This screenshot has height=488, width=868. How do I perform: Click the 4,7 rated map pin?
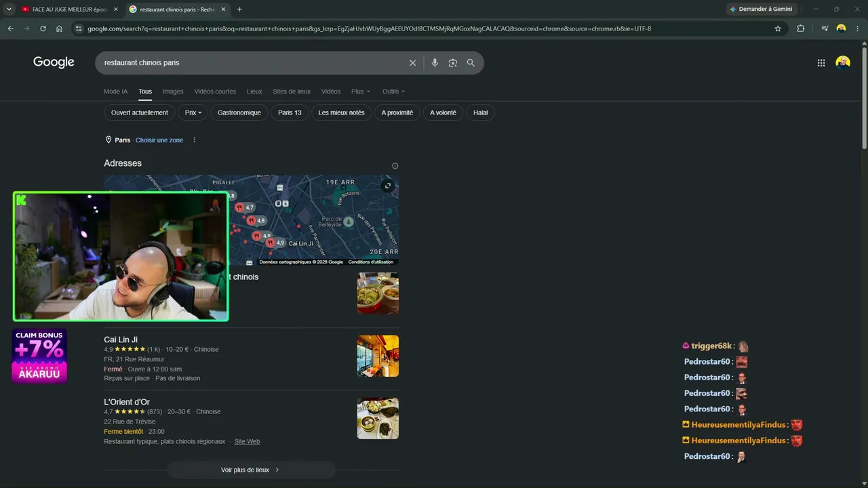coord(245,207)
